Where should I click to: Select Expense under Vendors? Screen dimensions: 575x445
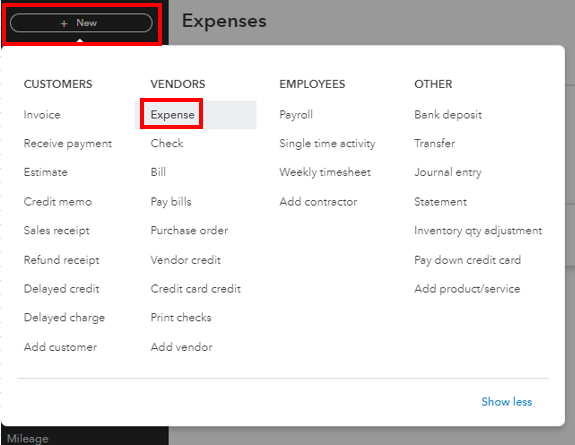click(172, 114)
